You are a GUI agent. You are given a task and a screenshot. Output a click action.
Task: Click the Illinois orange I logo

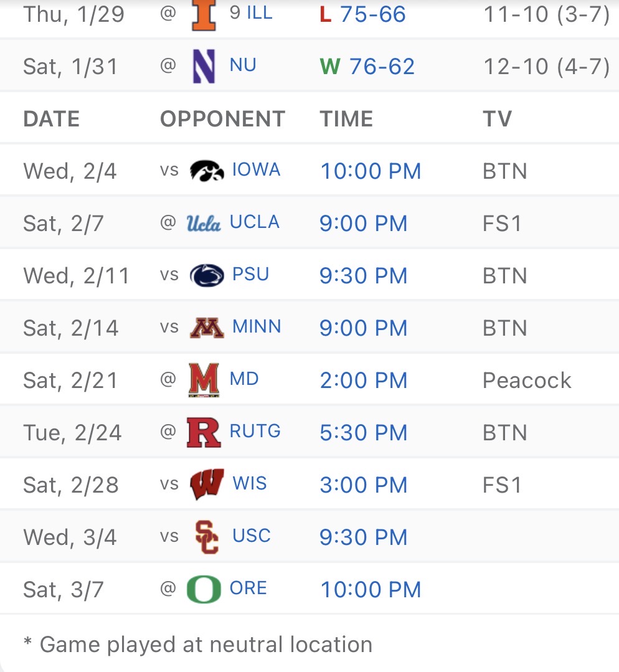(x=204, y=15)
